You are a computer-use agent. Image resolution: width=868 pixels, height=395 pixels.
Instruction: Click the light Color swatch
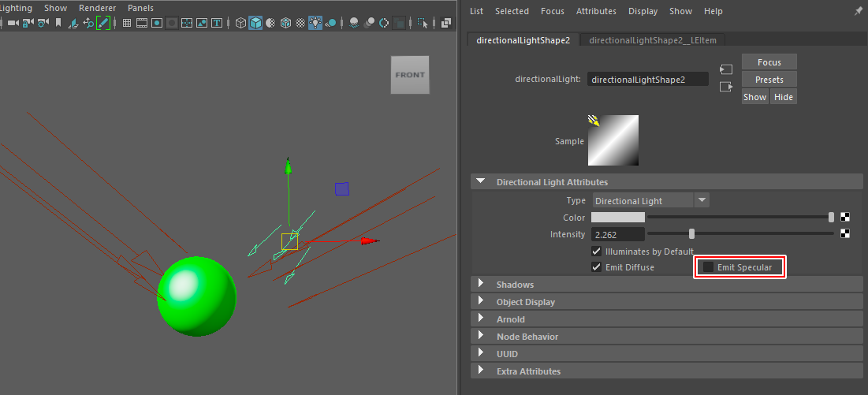pyautogui.click(x=618, y=218)
